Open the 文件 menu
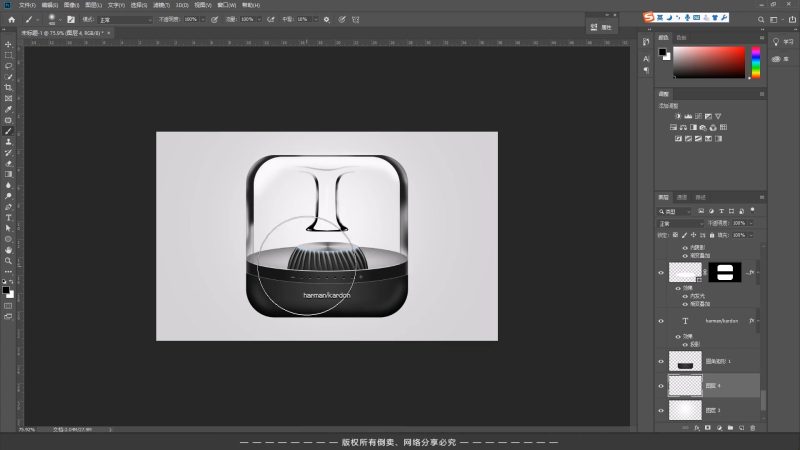Image resolution: width=800 pixels, height=450 pixels. click(x=27, y=5)
